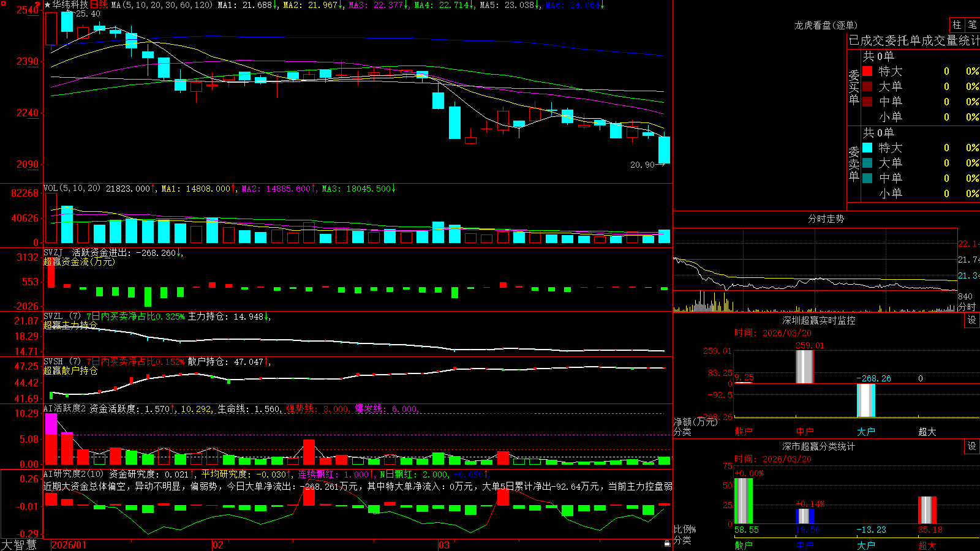Click the 深圳超赢实时监控 panel title

(818, 320)
